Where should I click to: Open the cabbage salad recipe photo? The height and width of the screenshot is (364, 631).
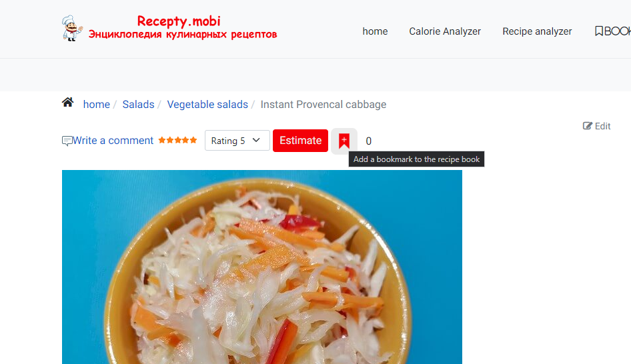[262, 267]
